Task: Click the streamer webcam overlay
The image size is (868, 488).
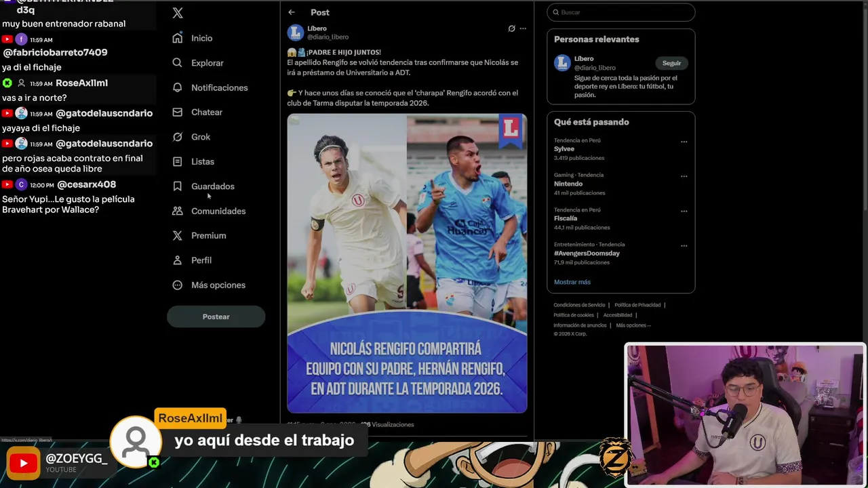Action: pos(745,414)
